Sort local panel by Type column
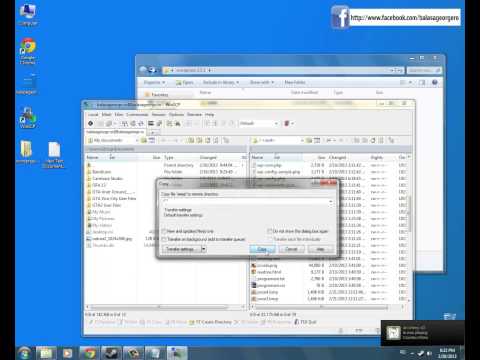The width and height of the screenshot is (480, 360). click(x=180, y=157)
